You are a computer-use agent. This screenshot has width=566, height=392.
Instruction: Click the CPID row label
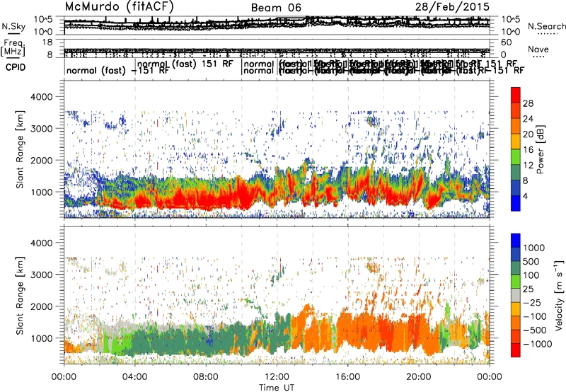(16, 67)
